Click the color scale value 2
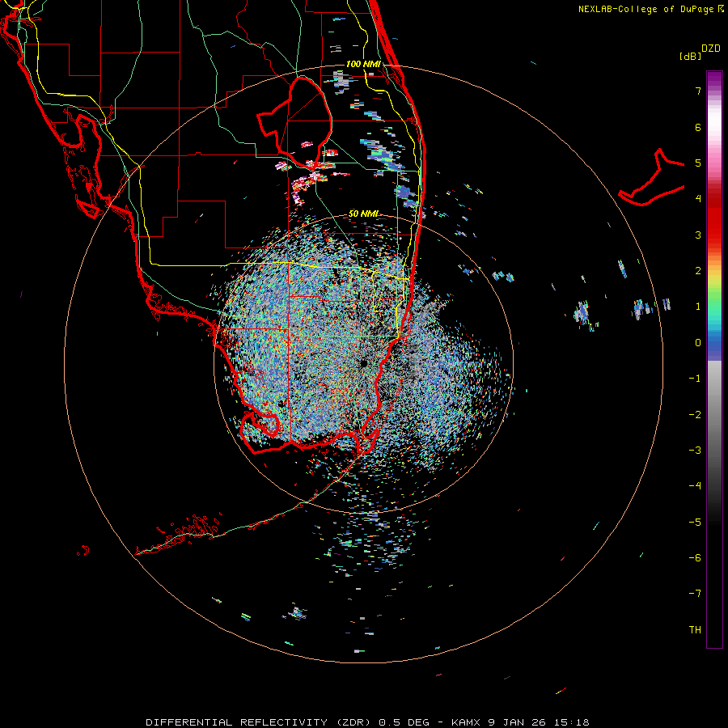 (698, 271)
